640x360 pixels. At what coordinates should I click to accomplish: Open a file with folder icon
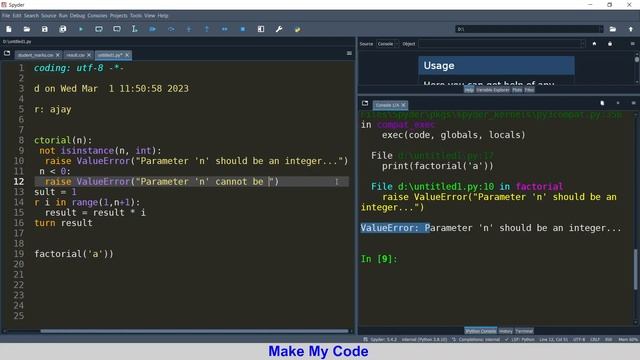point(27,29)
